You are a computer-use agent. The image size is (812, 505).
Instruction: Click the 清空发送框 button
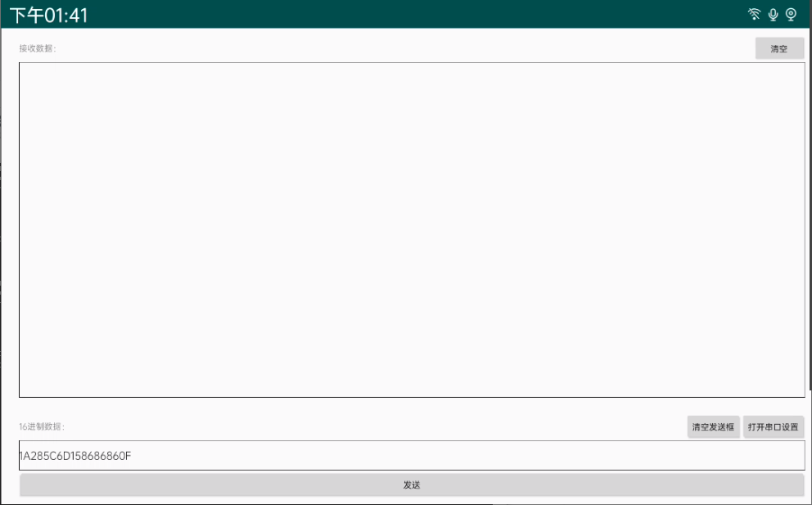(x=713, y=426)
